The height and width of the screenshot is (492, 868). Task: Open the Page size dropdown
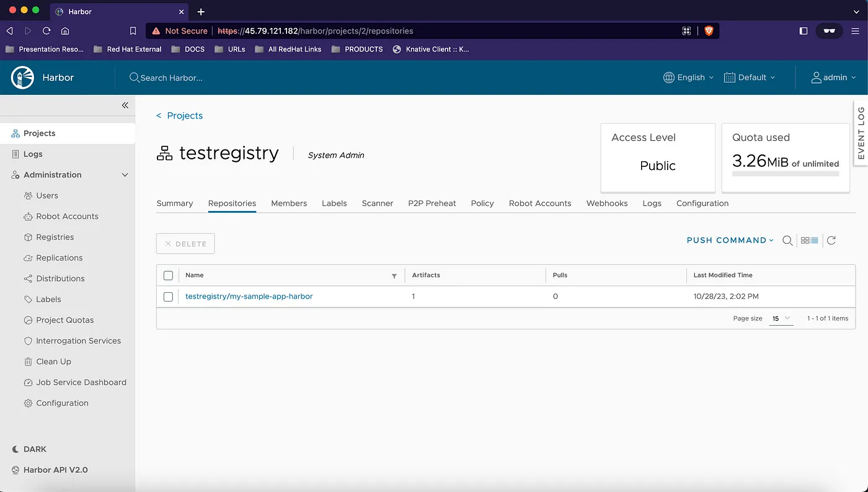tap(781, 318)
